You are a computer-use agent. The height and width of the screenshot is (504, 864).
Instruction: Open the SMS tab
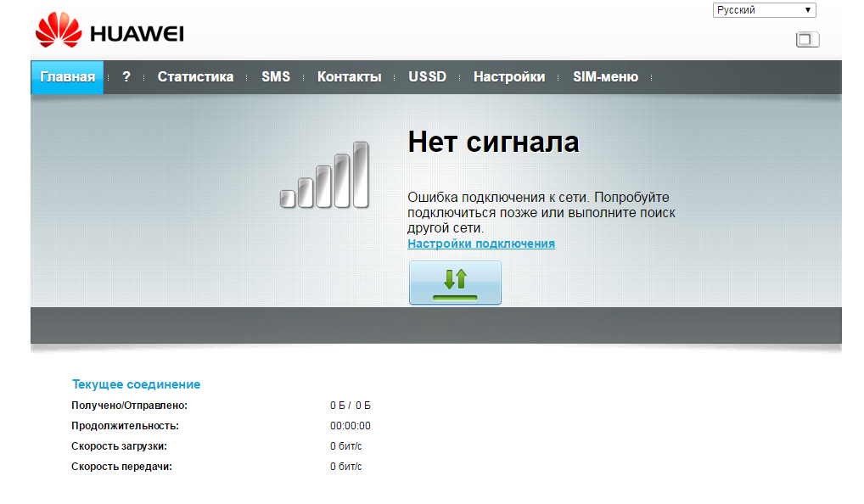pos(276,77)
